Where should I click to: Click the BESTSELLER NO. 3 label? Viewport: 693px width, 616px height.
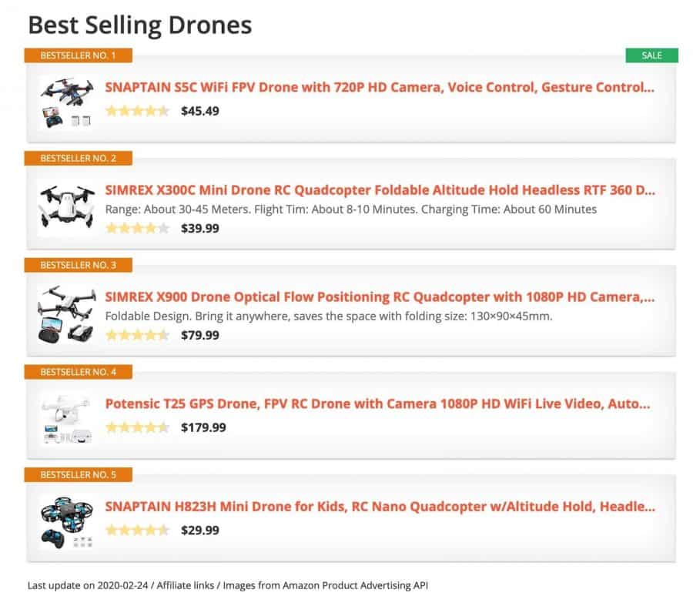click(79, 265)
